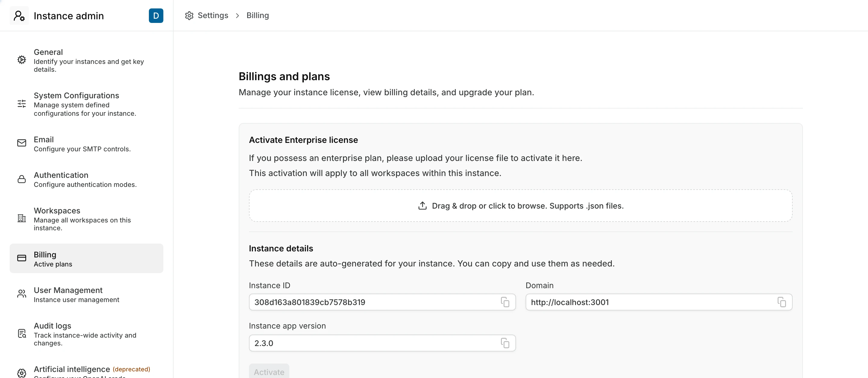Go to Email SMTP settings

coord(86,144)
